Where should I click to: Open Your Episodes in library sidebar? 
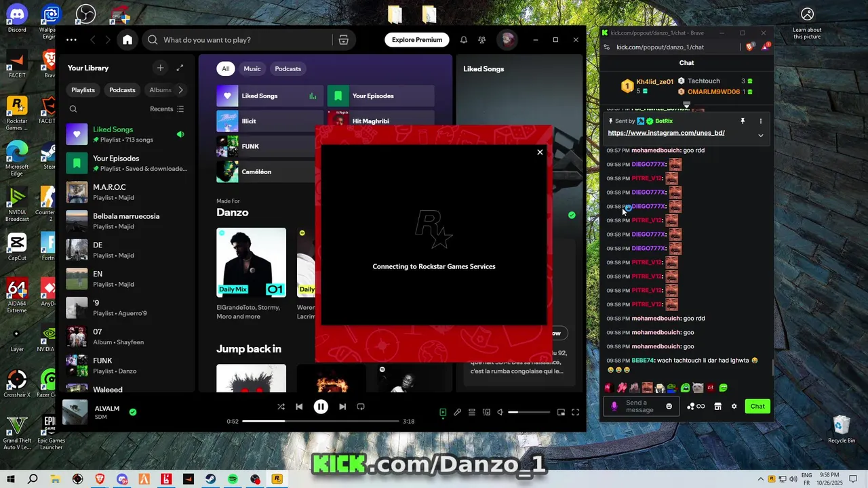pyautogui.click(x=127, y=163)
